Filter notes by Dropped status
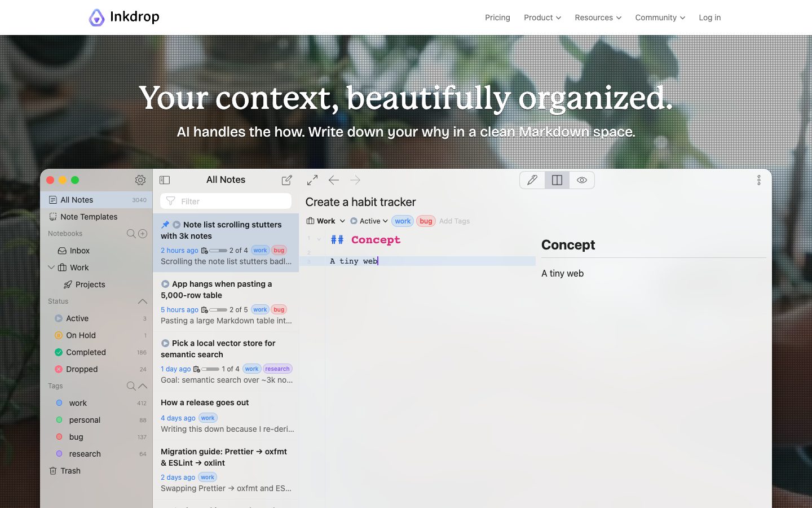 coord(96,369)
